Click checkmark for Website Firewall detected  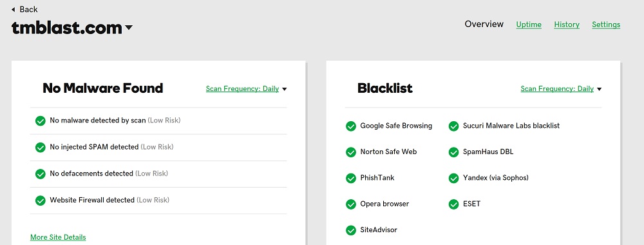[x=40, y=201]
